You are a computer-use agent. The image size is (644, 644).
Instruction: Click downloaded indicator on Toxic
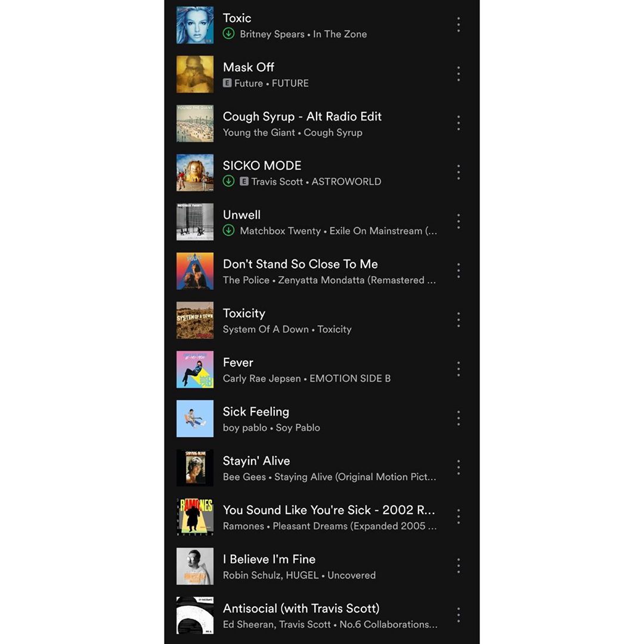(229, 33)
